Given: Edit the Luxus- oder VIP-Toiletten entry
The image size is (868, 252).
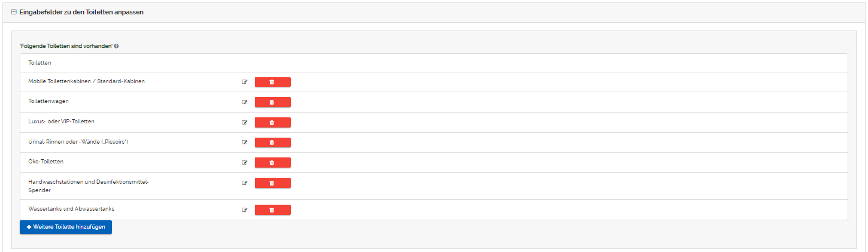Looking at the screenshot, I should [244, 123].
